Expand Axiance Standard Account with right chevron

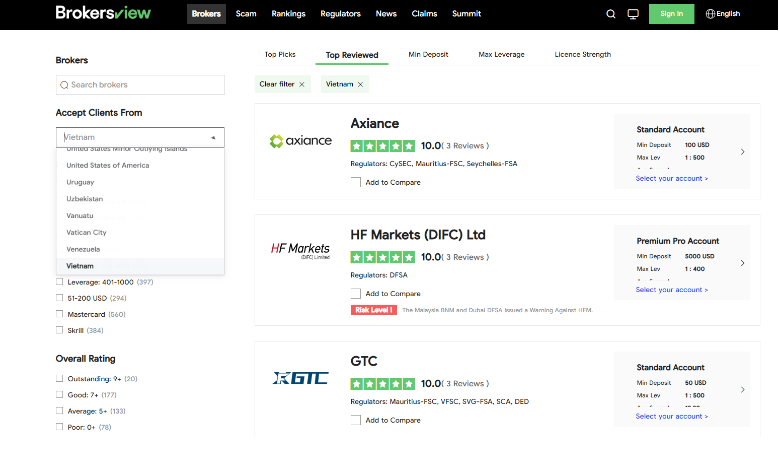[742, 152]
